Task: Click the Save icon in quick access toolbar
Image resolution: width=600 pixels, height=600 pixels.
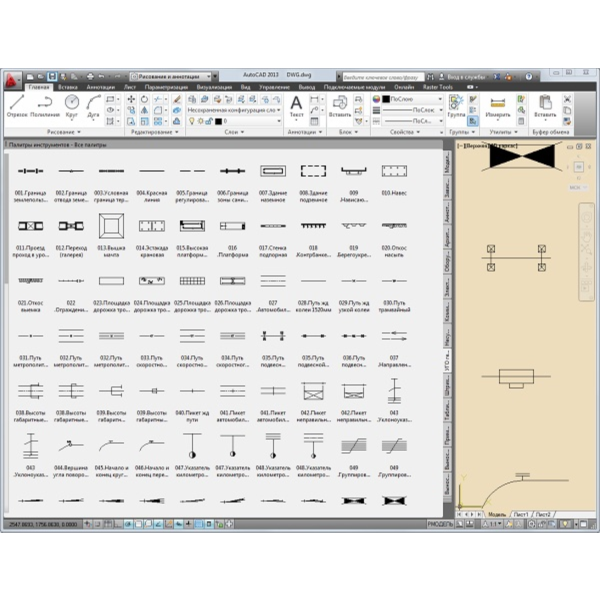Action: point(52,76)
